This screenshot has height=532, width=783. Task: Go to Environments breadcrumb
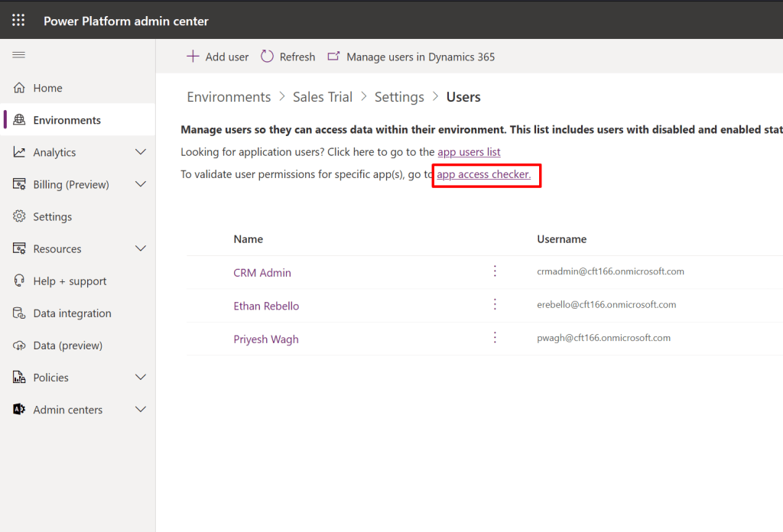(229, 97)
